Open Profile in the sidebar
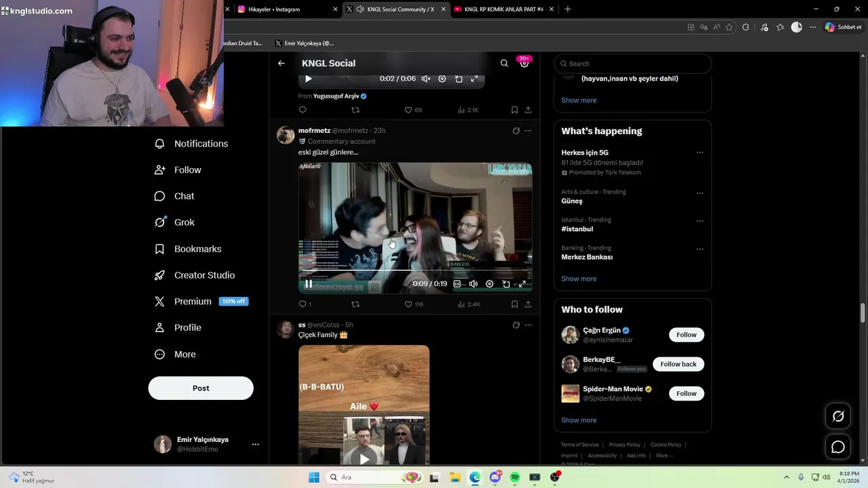This screenshot has height=488, width=868. (x=178, y=328)
